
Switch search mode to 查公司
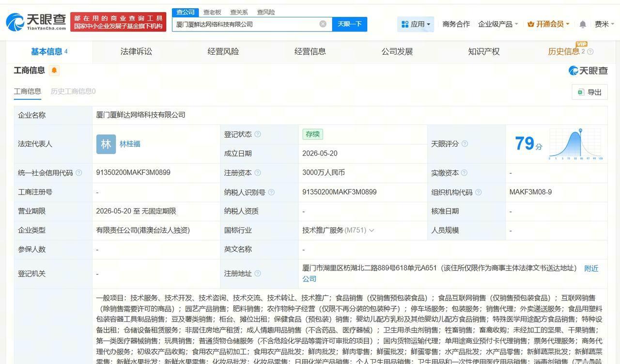pos(185,12)
